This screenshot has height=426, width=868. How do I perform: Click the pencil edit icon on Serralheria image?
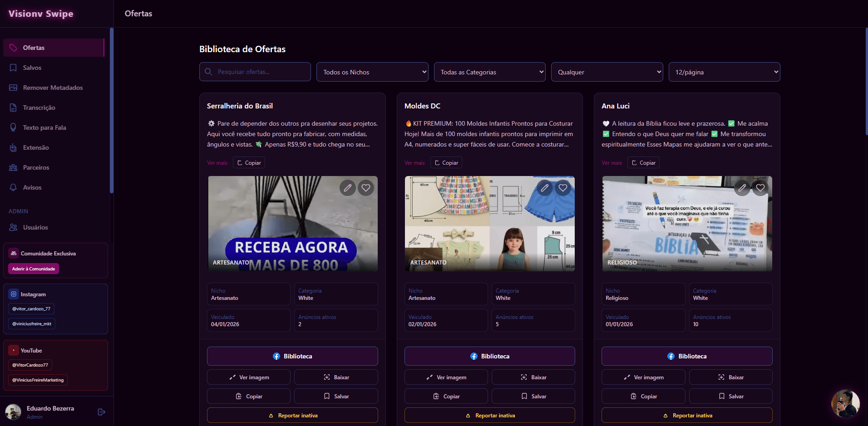pos(348,187)
